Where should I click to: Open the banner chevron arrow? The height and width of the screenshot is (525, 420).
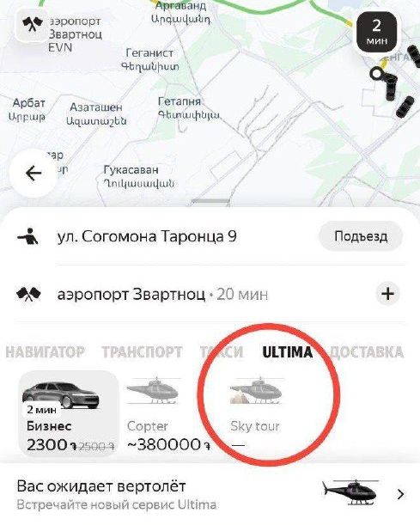[401, 494]
